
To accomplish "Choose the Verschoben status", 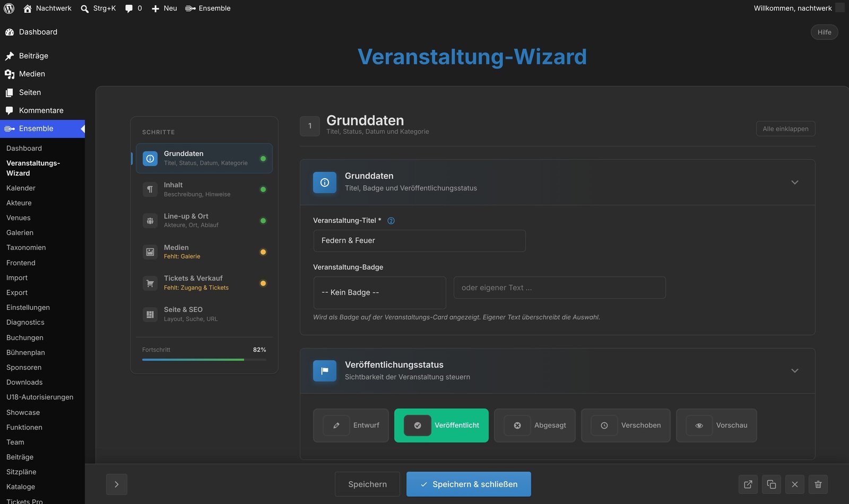I will tap(626, 425).
